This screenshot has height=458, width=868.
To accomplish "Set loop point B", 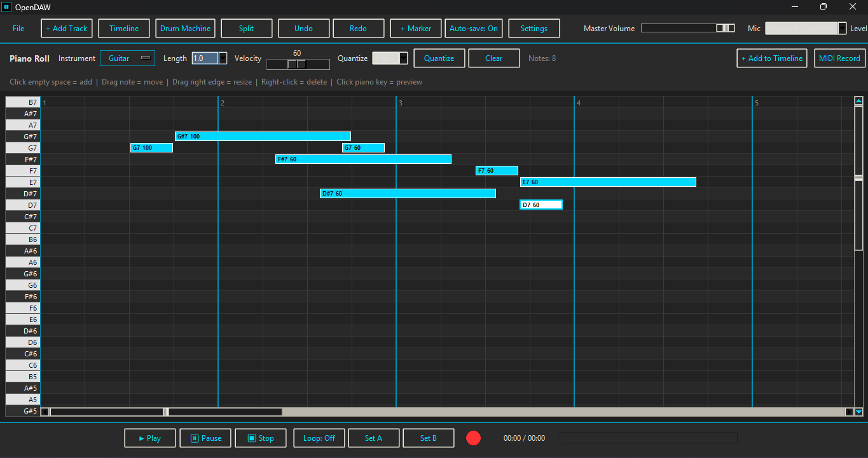I will pos(429,438).
